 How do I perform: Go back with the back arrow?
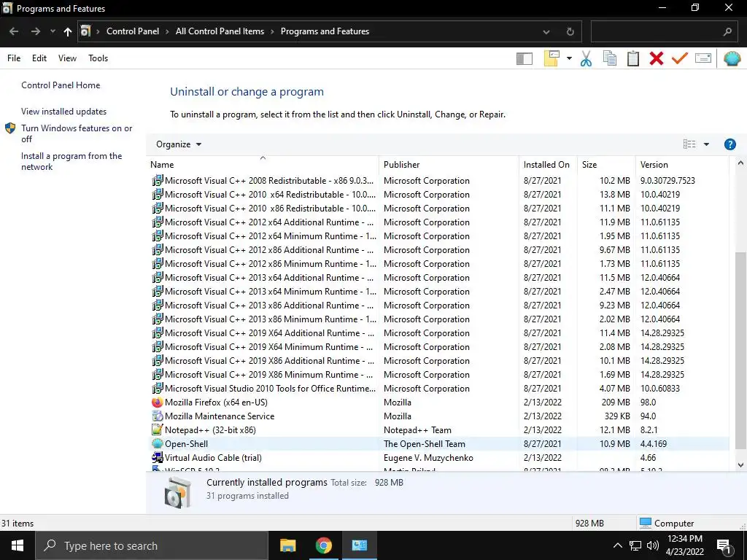click(14, 31)
